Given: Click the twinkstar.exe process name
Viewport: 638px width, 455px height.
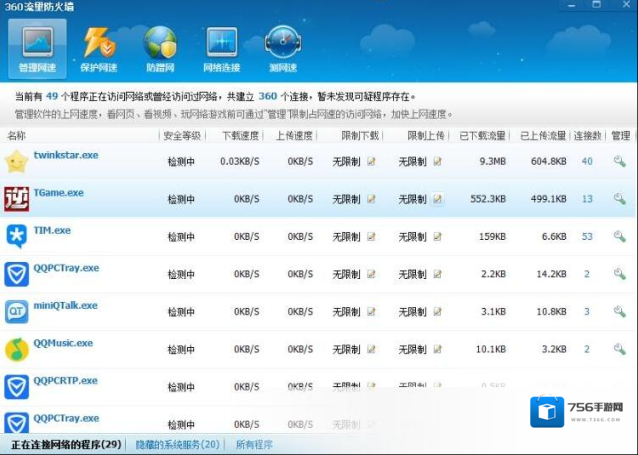Looking at the screenshot, I should point(66,155).
